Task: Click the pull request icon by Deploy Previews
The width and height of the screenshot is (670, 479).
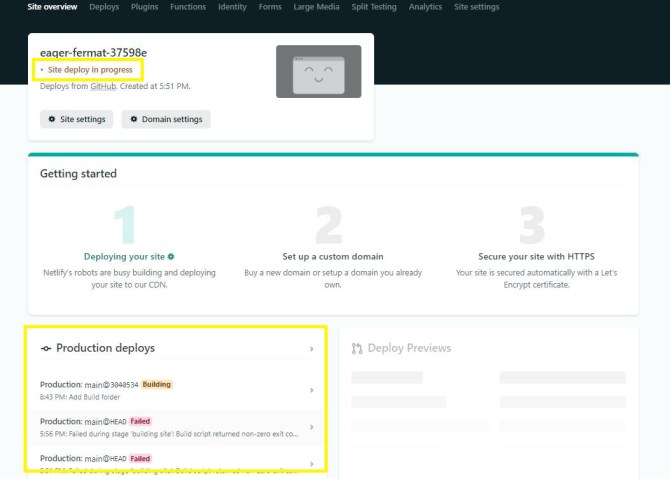Action: (357, 349)
